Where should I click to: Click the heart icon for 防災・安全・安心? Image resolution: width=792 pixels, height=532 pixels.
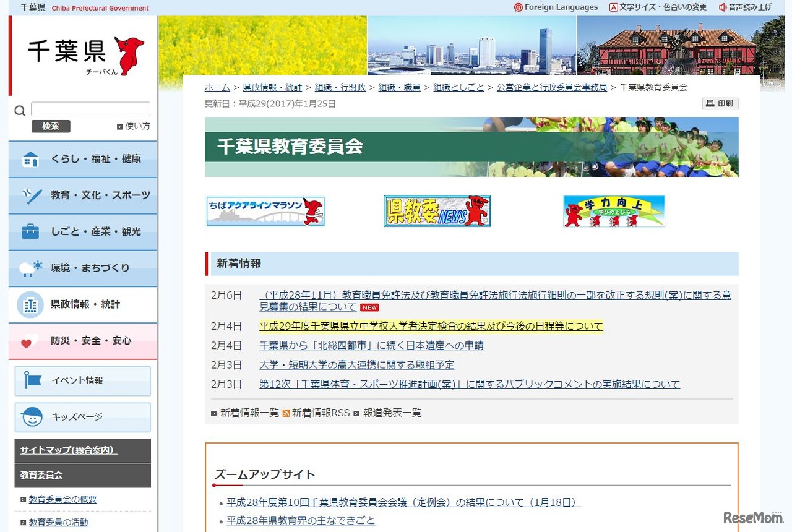click(29, 341)
